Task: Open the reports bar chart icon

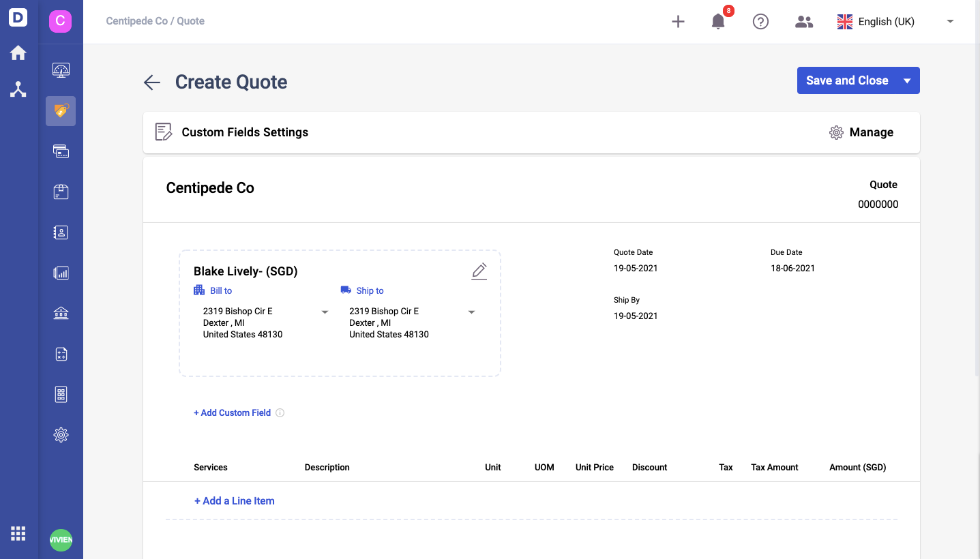Action: (x=61, y=273)
